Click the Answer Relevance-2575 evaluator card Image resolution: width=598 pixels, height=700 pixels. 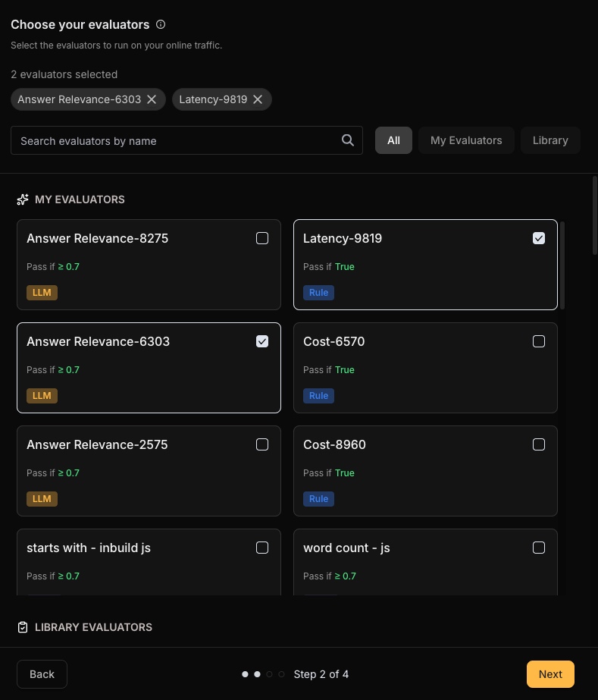pyautogui.click(x=149, y=471)
